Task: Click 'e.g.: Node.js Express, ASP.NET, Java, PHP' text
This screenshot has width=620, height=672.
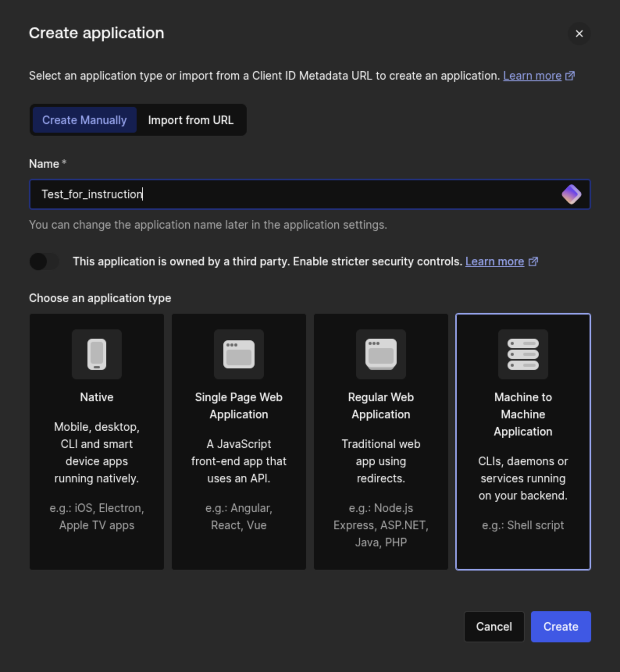Action: click(x=381, y=525)
